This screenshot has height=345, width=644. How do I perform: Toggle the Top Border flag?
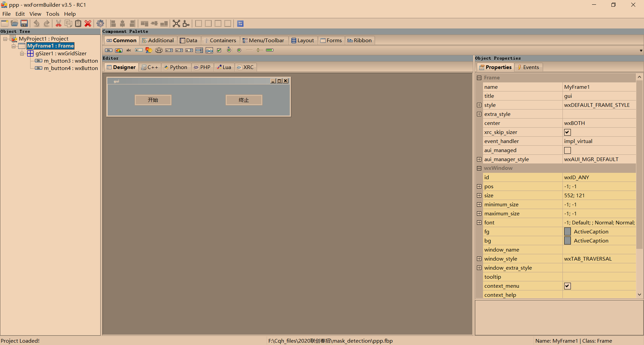[218, 23]
